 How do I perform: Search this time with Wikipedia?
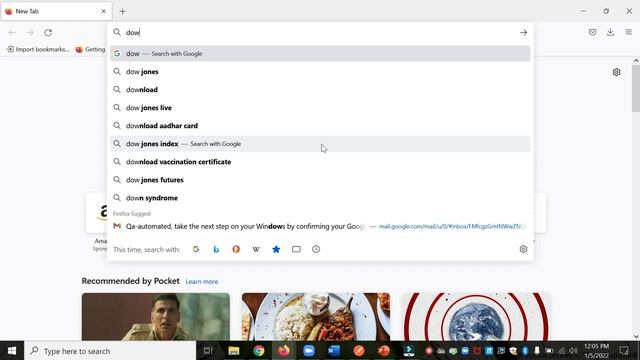256,249
